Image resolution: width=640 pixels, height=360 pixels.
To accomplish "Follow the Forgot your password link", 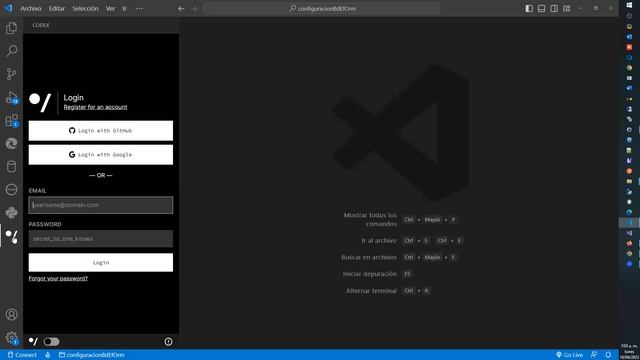I will [x=58, y=278].
